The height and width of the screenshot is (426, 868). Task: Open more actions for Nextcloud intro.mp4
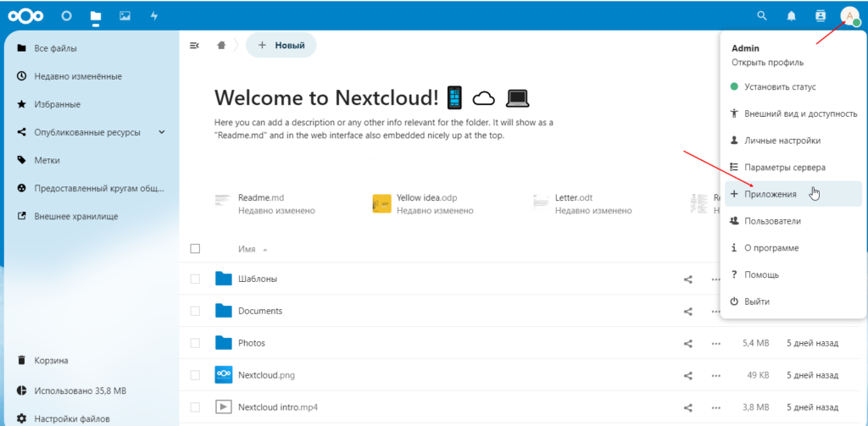(x=715, y=407)
